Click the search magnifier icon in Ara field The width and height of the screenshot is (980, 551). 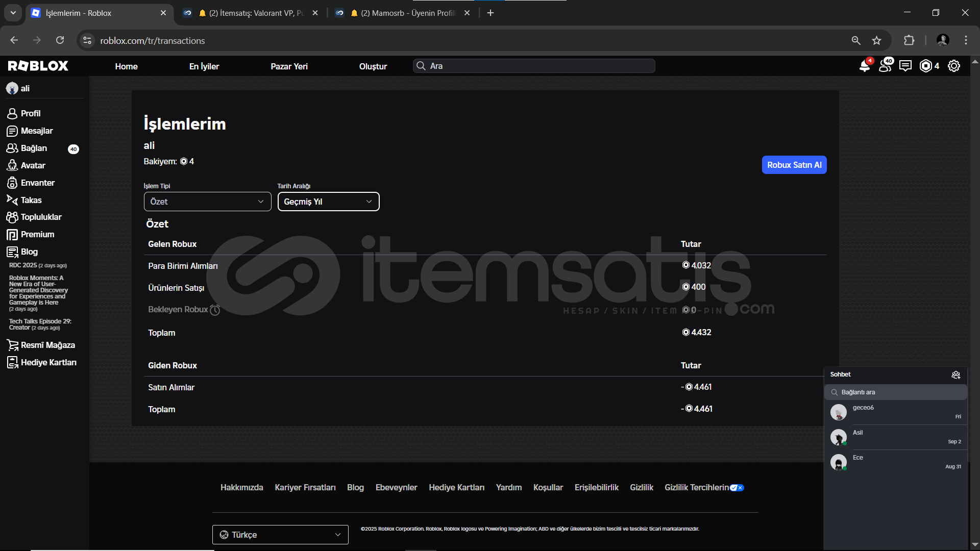point(421,66)
